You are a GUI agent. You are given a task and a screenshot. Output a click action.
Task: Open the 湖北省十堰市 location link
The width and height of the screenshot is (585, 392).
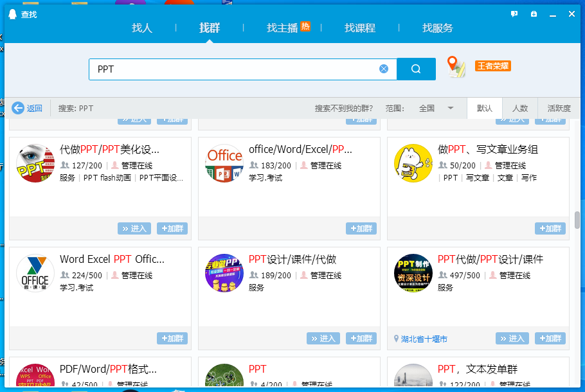(x=424, y=339)
